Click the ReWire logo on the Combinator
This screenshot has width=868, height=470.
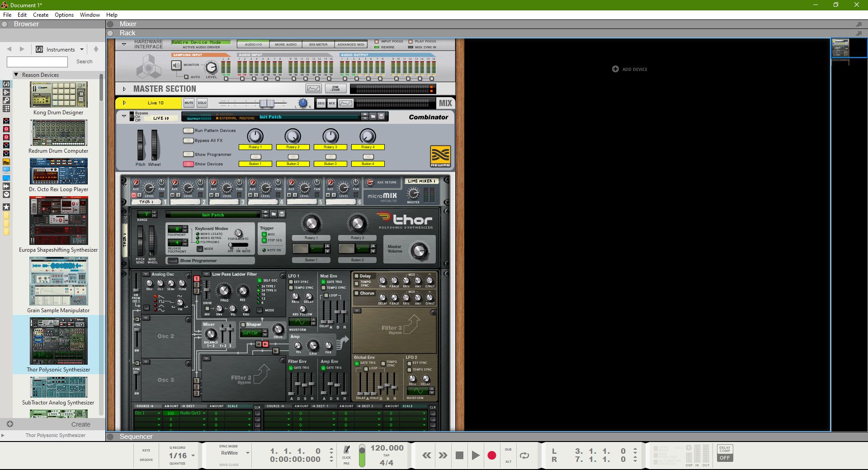(x=440, y=156)
